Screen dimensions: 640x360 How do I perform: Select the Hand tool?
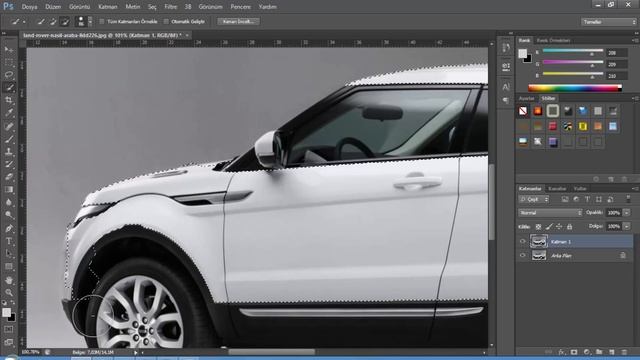coord(9,280)
